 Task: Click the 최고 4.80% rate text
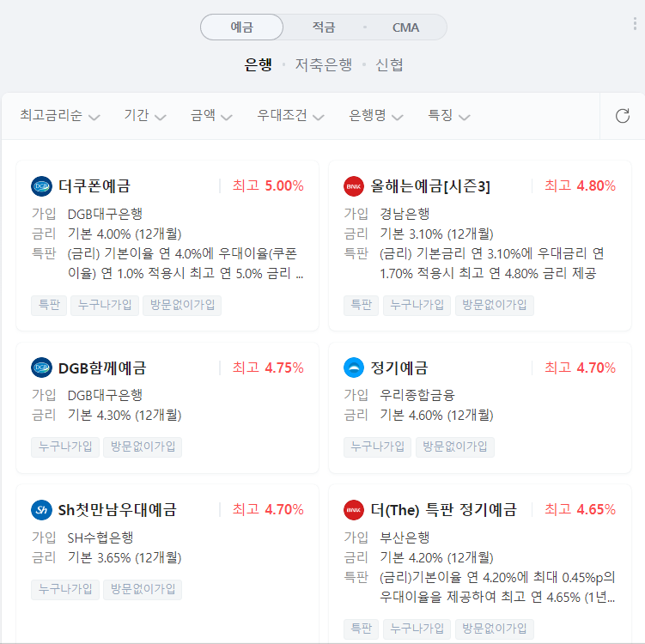pos(581,185)
